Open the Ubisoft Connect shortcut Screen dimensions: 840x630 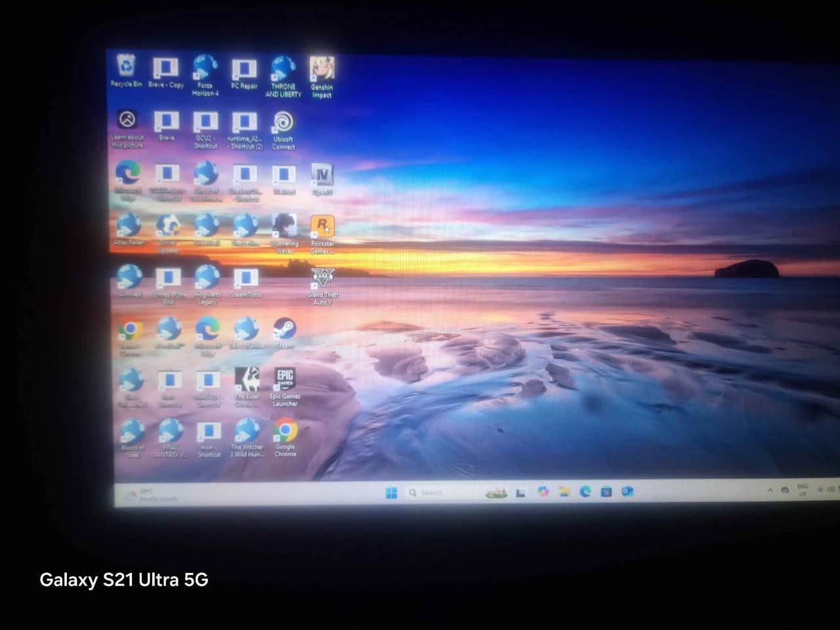[x=283, y=123]
